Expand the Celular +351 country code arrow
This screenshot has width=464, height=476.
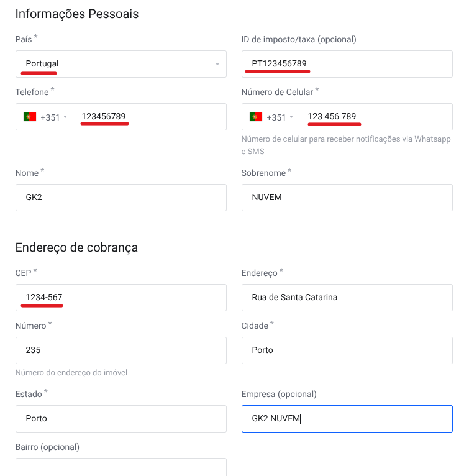[x=291, y=117]
